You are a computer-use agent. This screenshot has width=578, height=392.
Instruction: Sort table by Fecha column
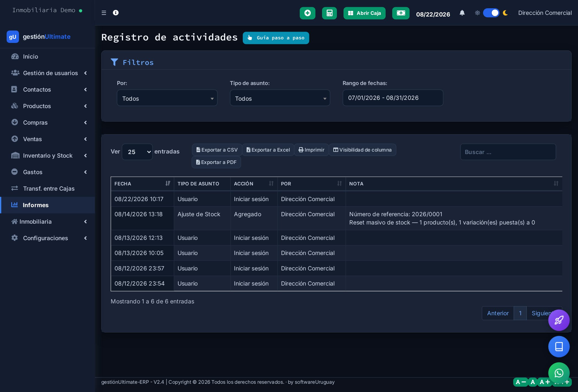point(142,184)
